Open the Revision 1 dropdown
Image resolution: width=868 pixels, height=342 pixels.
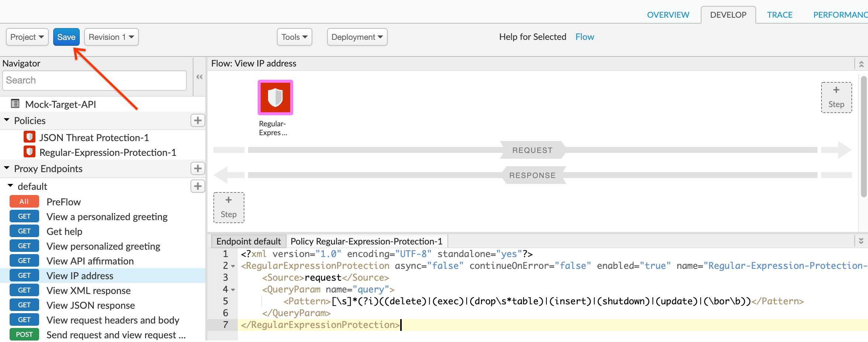(111, 37)
